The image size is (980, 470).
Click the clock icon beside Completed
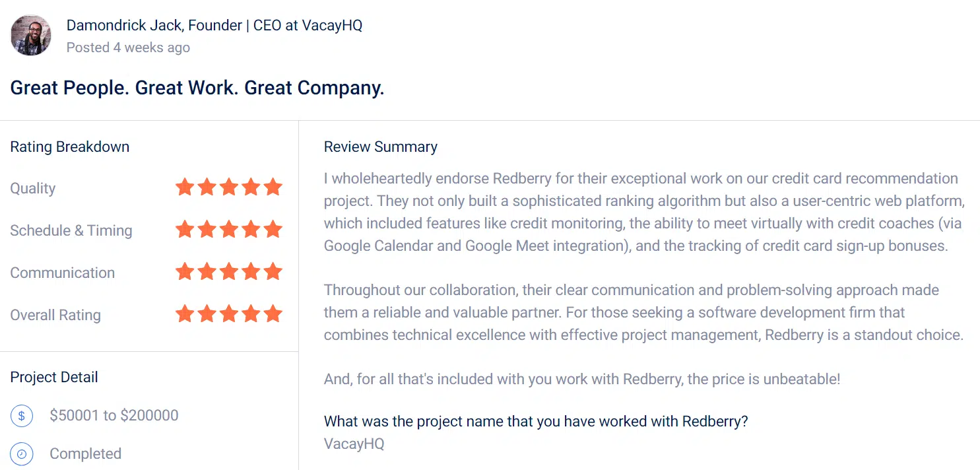pos(22,454)
